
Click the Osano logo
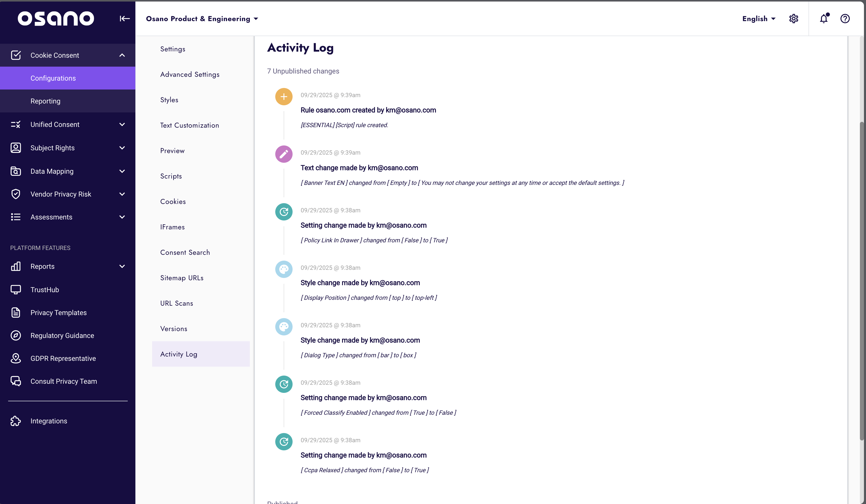pos(56,19)
